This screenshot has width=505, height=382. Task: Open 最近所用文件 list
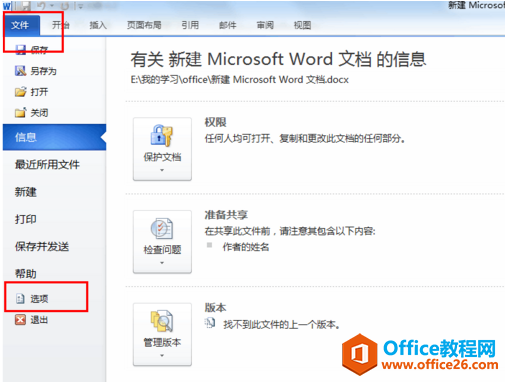click(x=47, y=164)
